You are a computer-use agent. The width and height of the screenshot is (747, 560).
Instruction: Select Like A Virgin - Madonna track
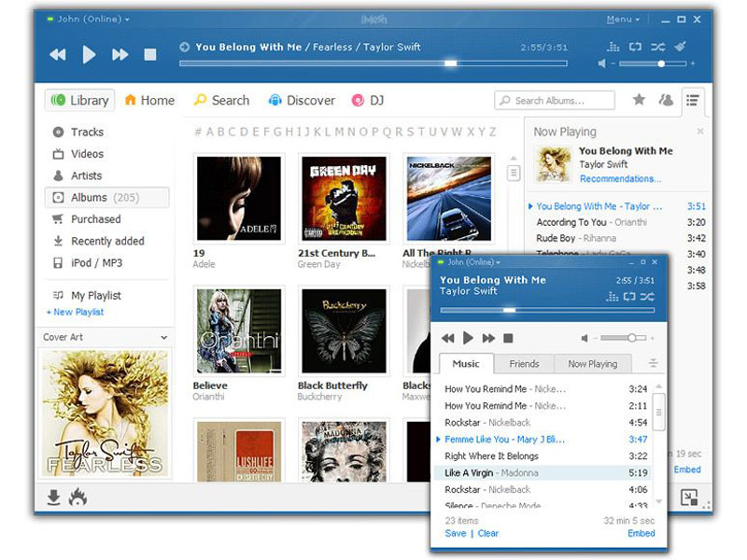tap(542, 473)
